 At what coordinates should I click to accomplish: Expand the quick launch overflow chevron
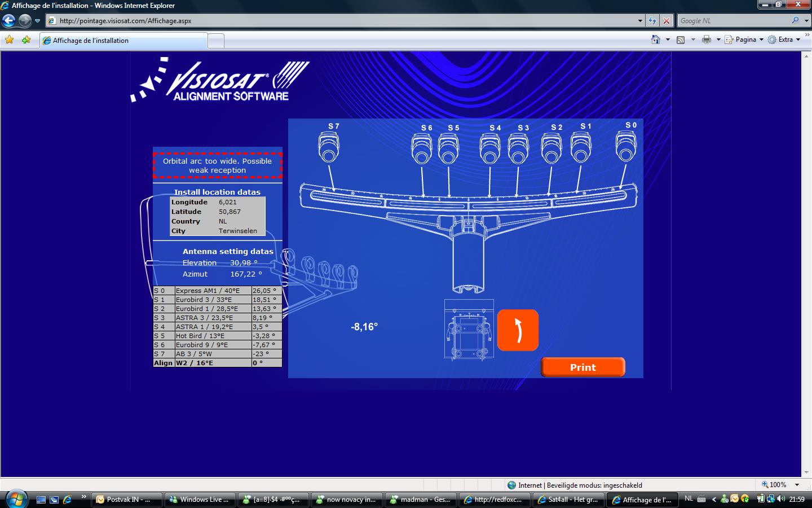click(83, 497)
